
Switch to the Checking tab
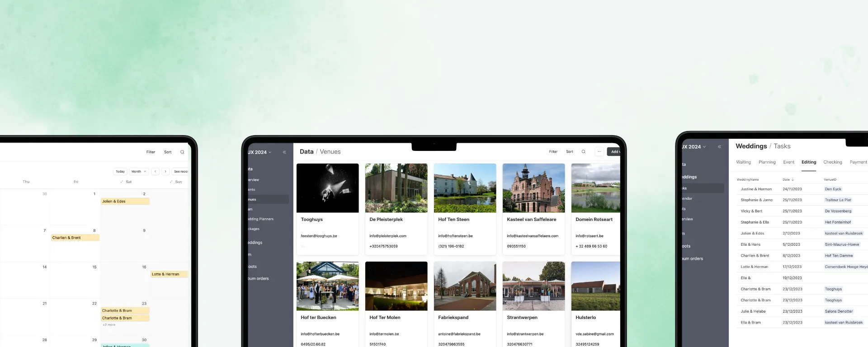(x=832, y=162)
